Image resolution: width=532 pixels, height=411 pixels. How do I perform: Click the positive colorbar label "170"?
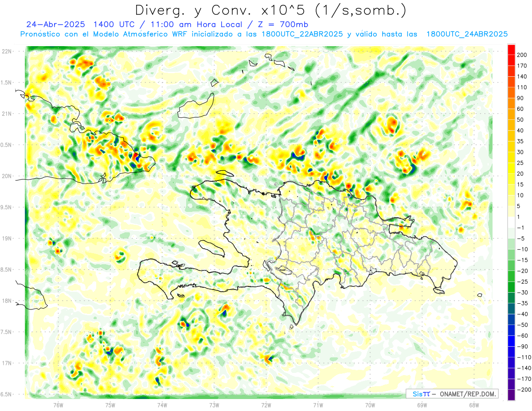[x=522, y=66]
